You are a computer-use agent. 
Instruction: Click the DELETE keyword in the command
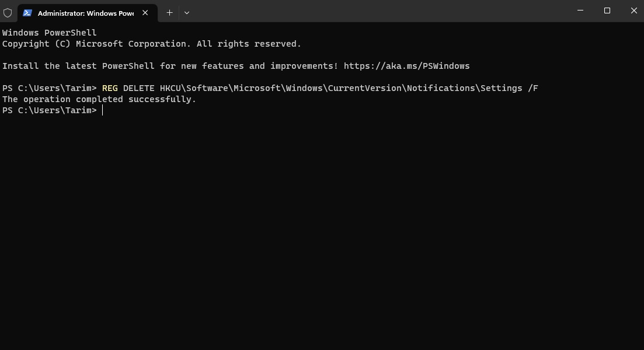pos(138,88)
